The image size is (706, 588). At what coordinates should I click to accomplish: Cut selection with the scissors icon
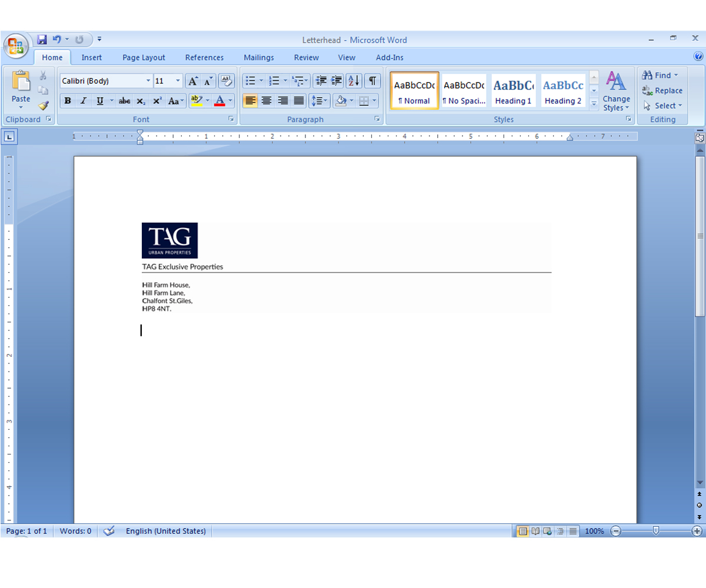tap(43, 75)
